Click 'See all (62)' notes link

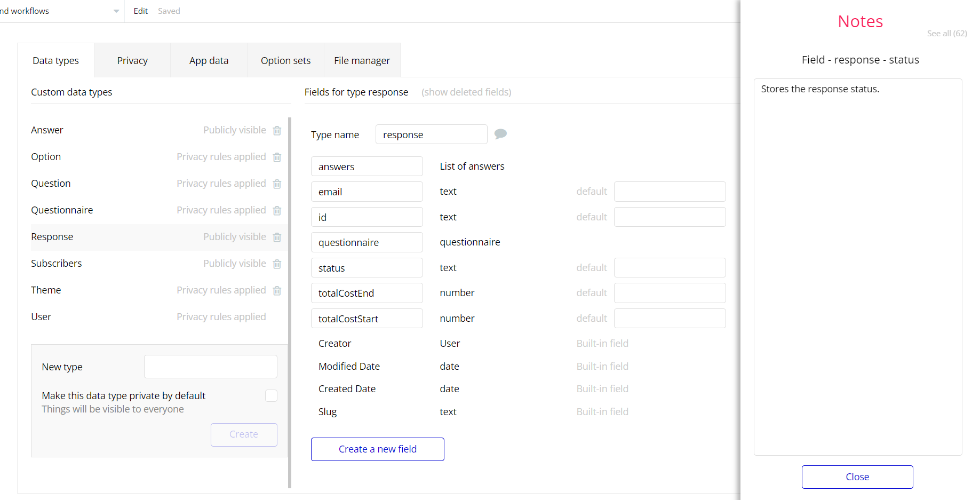(946, 34)
